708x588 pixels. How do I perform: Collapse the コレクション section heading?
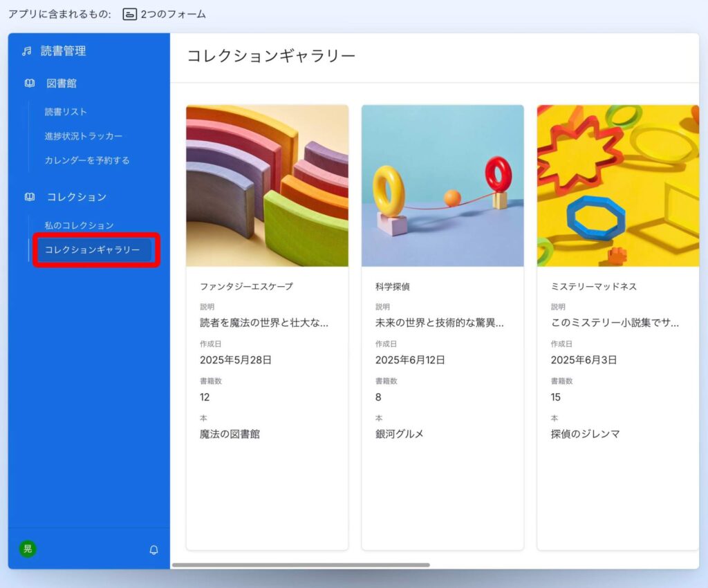[x=77, y=197]
